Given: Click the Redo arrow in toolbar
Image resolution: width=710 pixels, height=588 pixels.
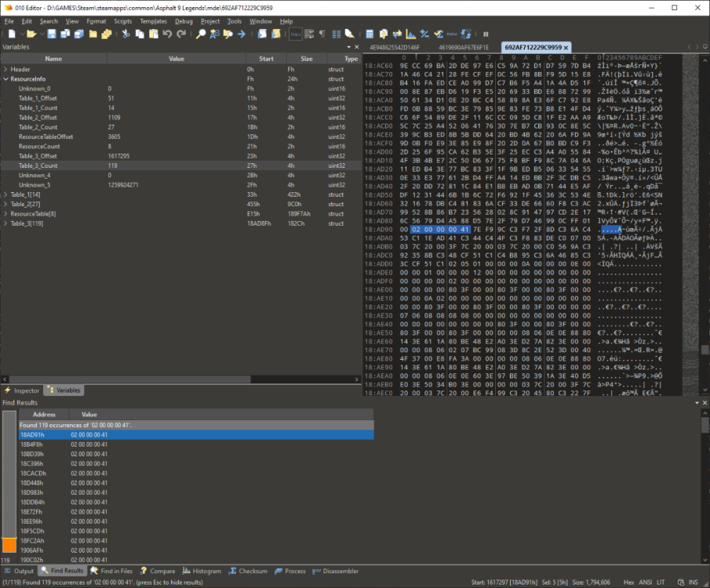Looking at the screenshot, I should [181, 34].
